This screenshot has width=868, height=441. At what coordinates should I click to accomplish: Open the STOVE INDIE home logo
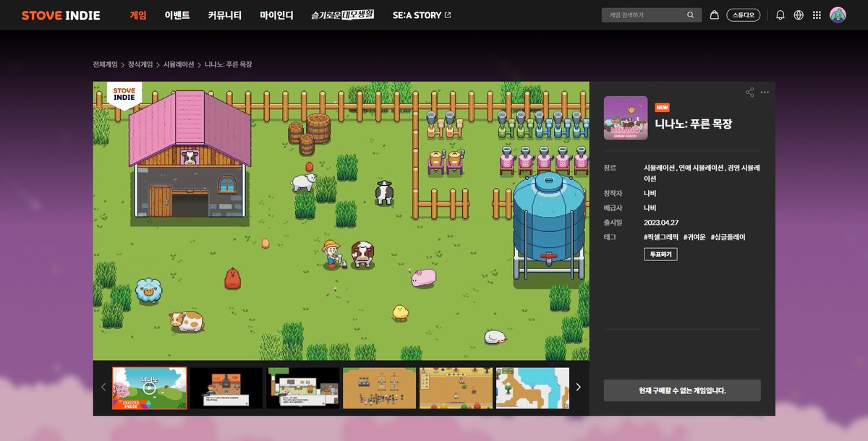(x=61, y=15)
